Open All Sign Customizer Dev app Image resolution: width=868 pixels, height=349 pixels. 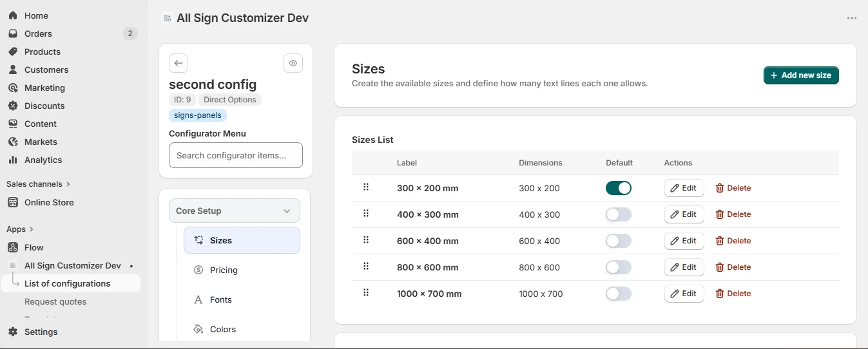tap(73, 265)
